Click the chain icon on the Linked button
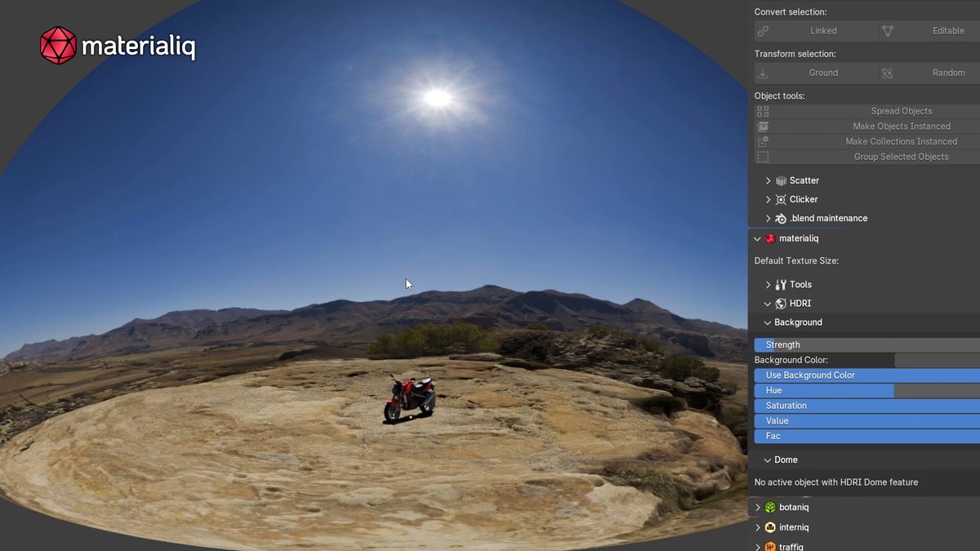Viewport: 980px width, 551px height. coord(763,31)
